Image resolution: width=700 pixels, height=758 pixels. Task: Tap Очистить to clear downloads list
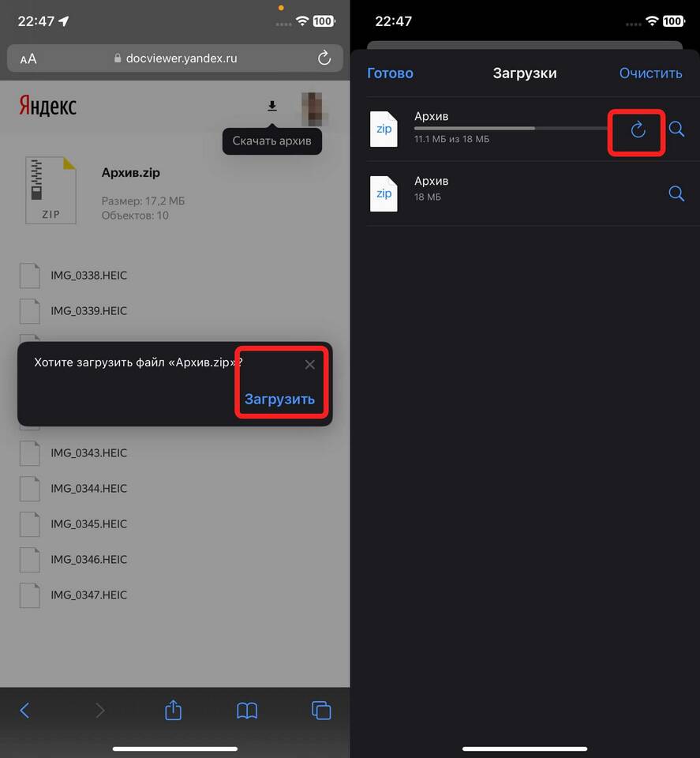[x=651, y=73]
